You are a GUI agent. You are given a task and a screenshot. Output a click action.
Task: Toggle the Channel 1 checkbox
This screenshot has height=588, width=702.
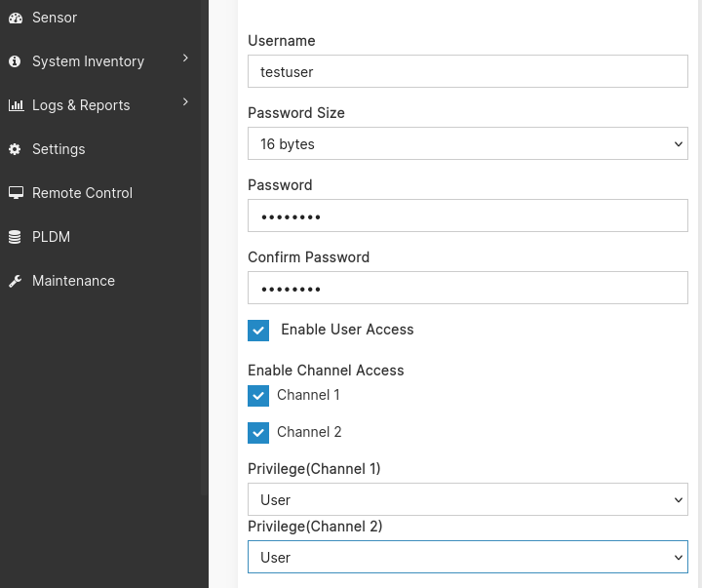[258, 396]
